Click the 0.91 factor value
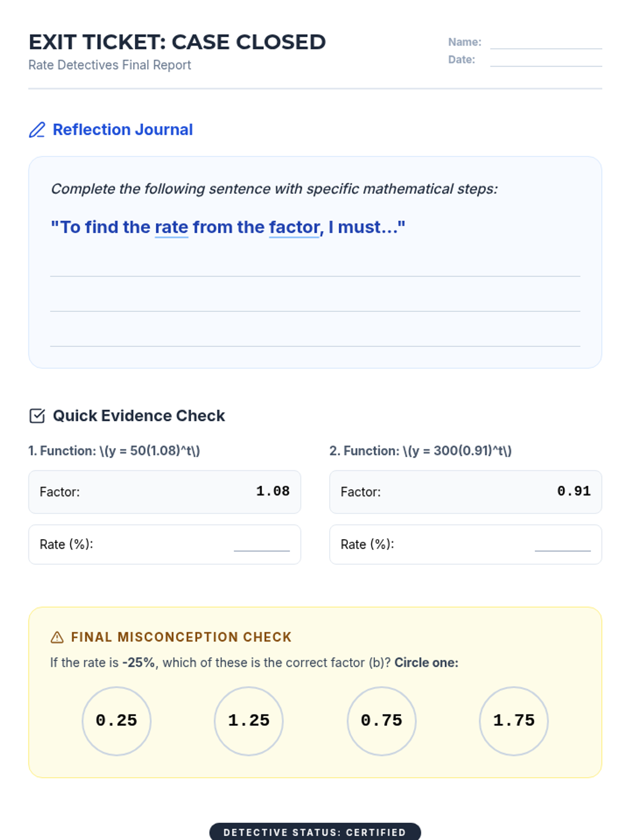The width and height of the screenshot is (630, 840). pyautogui.click(x=574, y=491)
